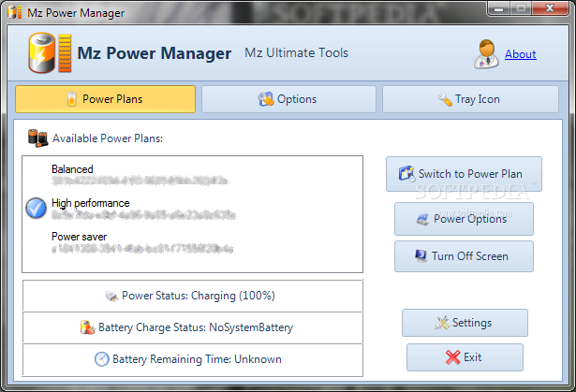The image size is (576, 392).
Task: Click the doctor icon beside About
Action: pyautogui.click(x=486, y=54)
